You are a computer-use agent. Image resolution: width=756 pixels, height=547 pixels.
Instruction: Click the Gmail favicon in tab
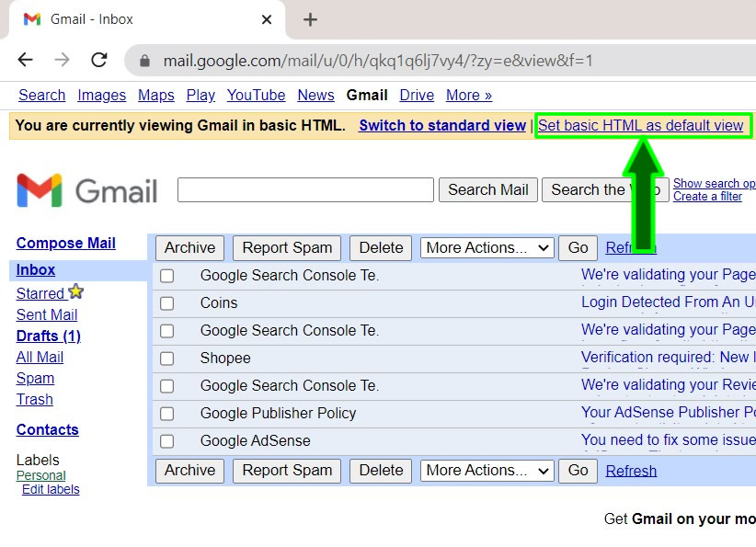pyautogui.click(x=32, y=19)
